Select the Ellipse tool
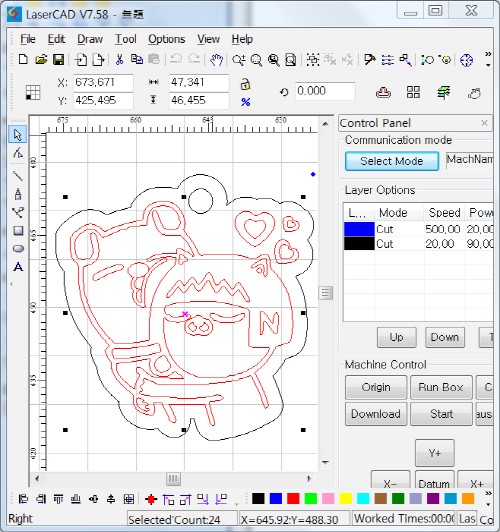The image size is (500, 532). (18, 249)
